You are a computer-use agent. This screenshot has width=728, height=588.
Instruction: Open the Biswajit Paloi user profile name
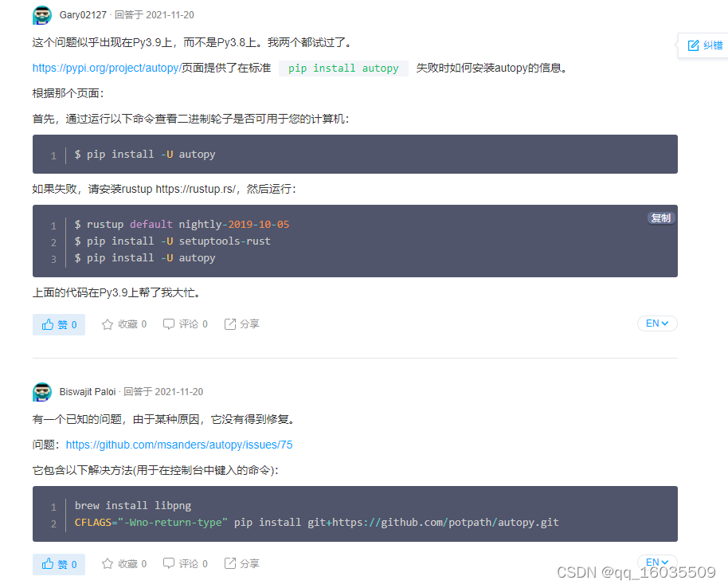(x=88, y=391)
